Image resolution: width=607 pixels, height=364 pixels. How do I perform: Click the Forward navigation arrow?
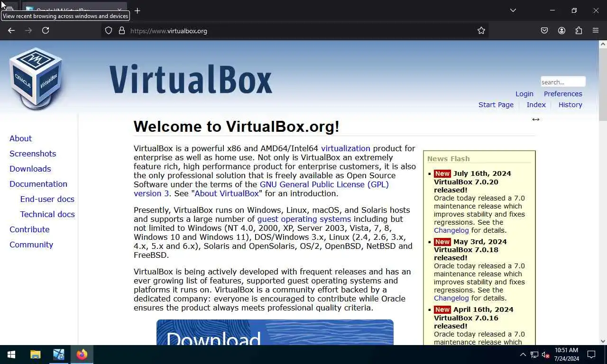pyautogui.click(x=28, y=30)
